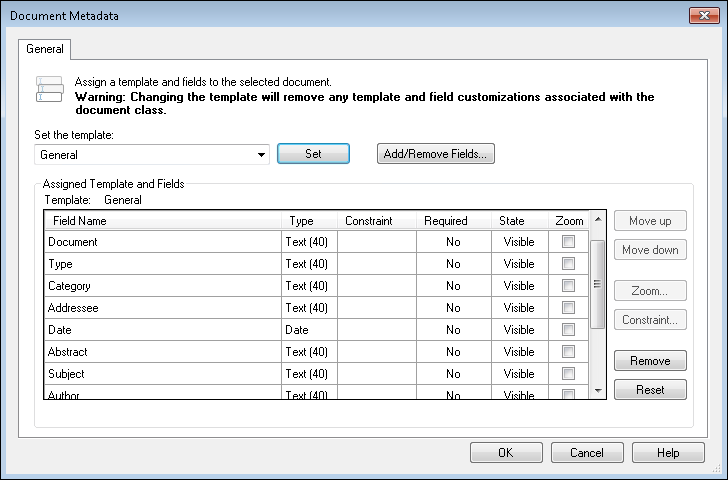Open Help for this dialog
Image resolution: width=728 pixels, height=480 pixels.
(668, 453)
